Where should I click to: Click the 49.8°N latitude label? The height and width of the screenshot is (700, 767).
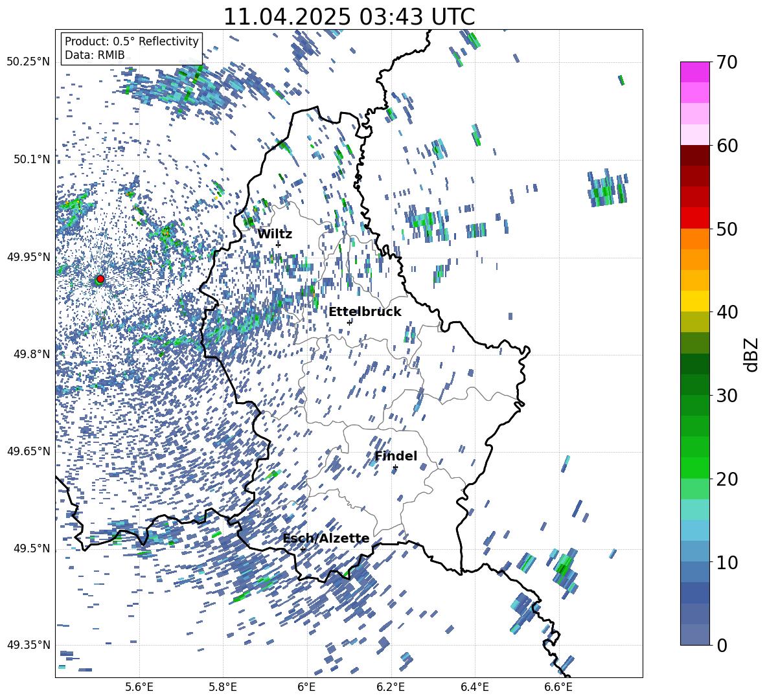(x=32, y=354)
